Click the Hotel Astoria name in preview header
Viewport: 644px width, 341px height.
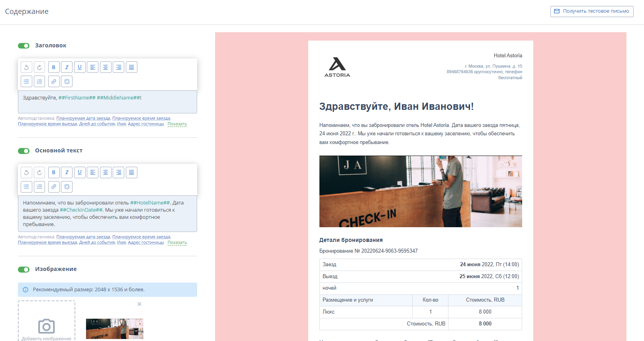coord(508,56)
